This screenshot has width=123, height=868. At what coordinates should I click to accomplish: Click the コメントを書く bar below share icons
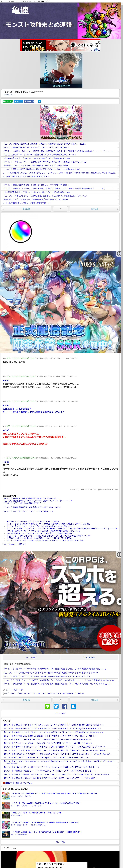point(60,713)
